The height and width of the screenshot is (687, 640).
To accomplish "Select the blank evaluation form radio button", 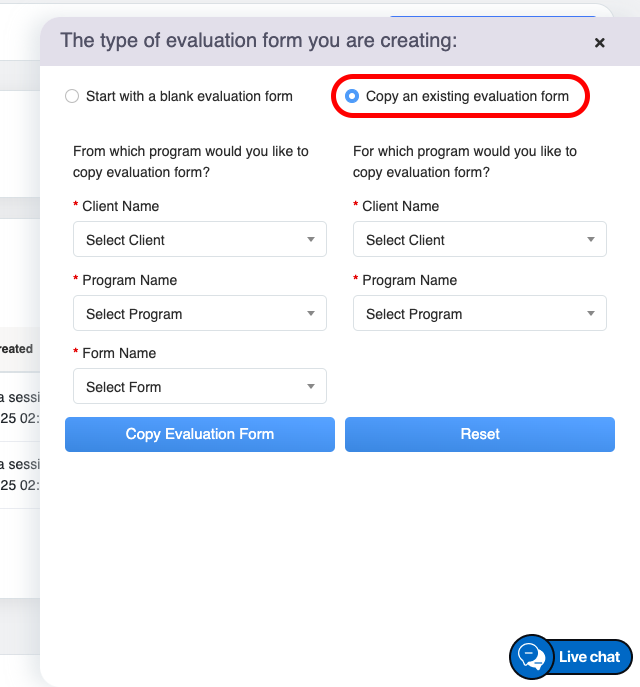I will pyautogui.click(x=71, y=97).
